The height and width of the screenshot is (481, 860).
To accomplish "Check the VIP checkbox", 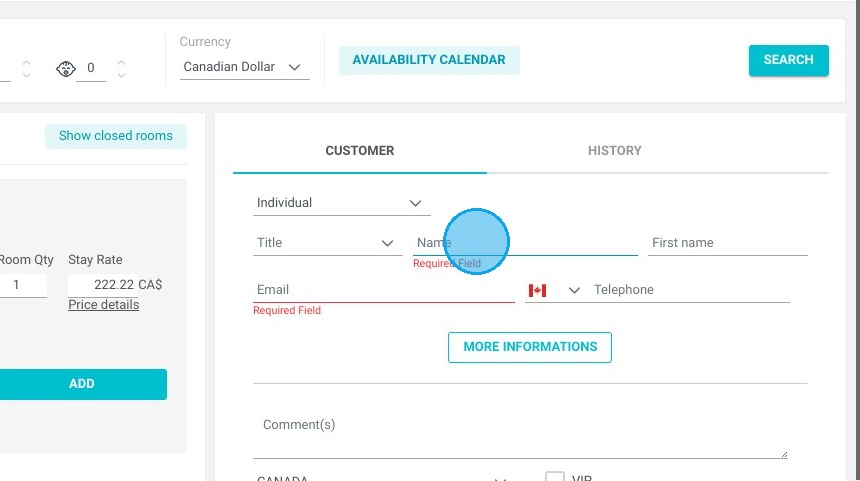I will tap(555, 477).
